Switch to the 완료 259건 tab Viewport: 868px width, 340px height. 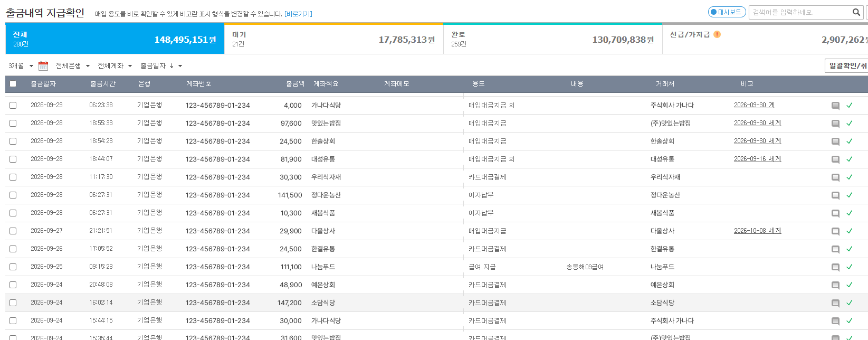pos(553,39)
